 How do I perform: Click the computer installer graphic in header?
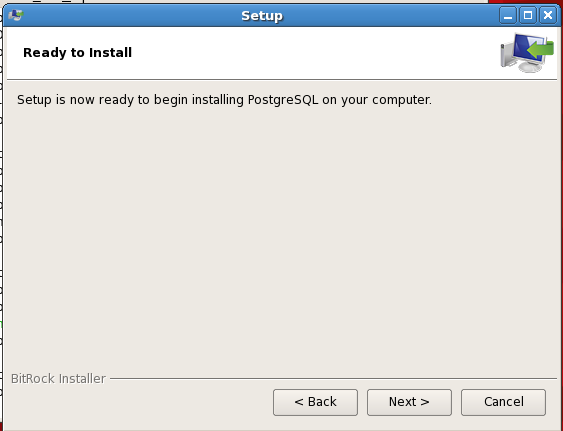(527, 52)
